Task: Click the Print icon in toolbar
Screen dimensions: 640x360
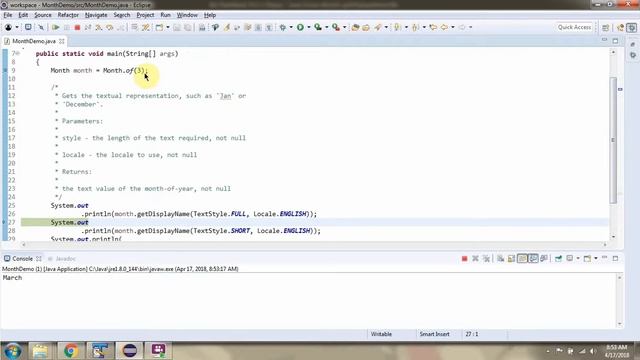Action: pos(202,27)
